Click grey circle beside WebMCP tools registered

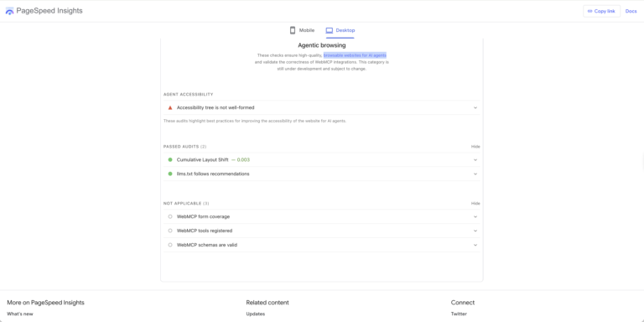(x=170, y=231)
